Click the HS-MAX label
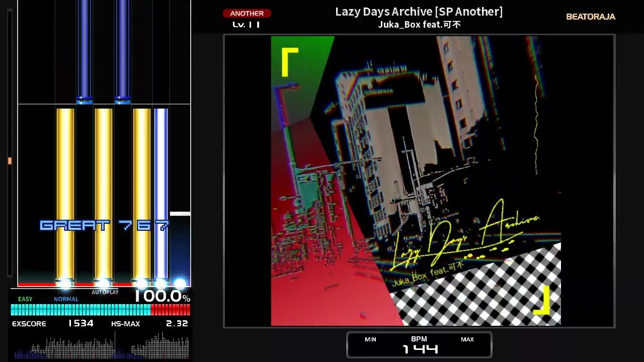The image size is (644, 362). click(125, 324)
